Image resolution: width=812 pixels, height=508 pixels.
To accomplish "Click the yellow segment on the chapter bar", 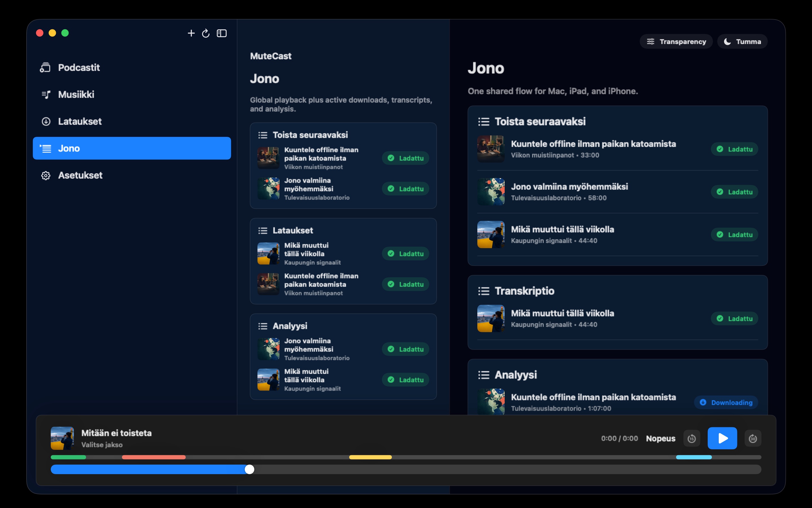I will (370, 457).
